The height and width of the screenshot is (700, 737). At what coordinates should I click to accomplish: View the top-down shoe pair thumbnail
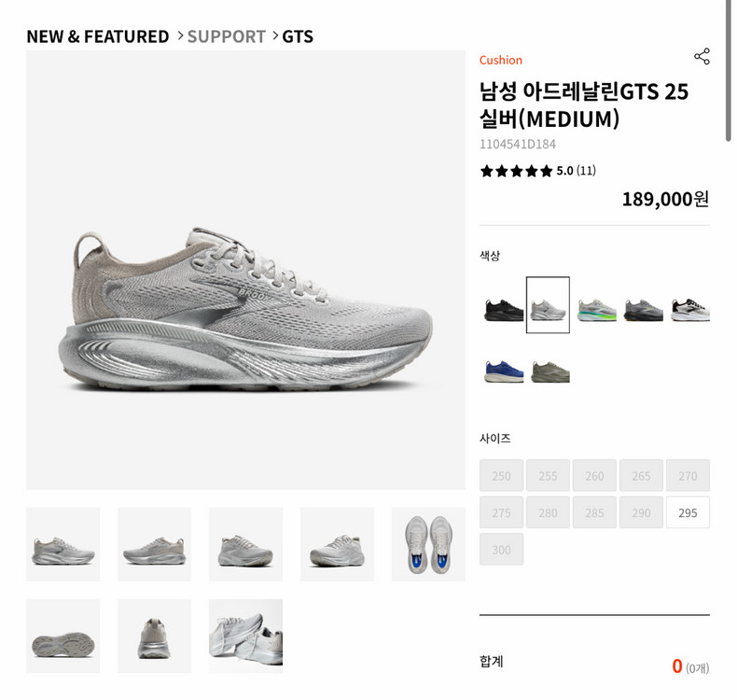coord(428,544)
